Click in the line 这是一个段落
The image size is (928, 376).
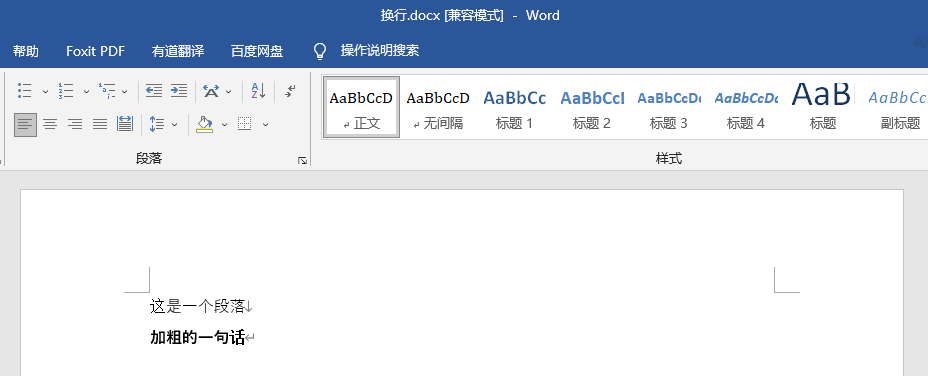pos(198,306)
